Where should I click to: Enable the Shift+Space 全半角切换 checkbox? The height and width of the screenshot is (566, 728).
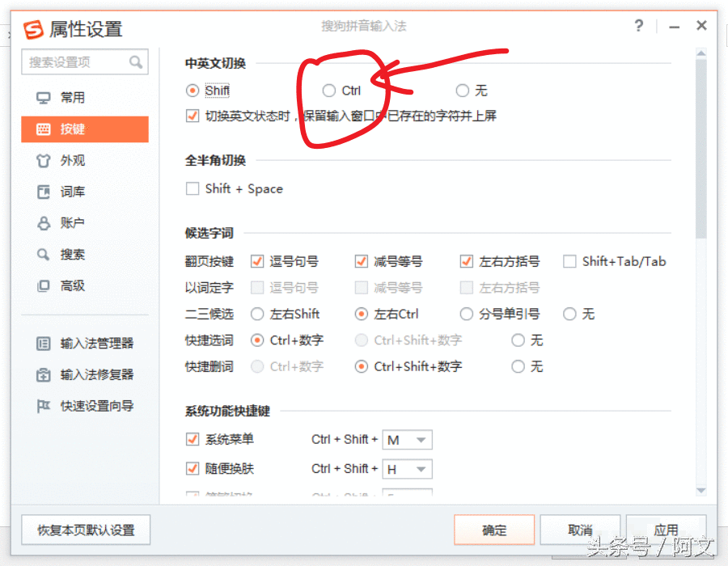click(x=192, y=188)
